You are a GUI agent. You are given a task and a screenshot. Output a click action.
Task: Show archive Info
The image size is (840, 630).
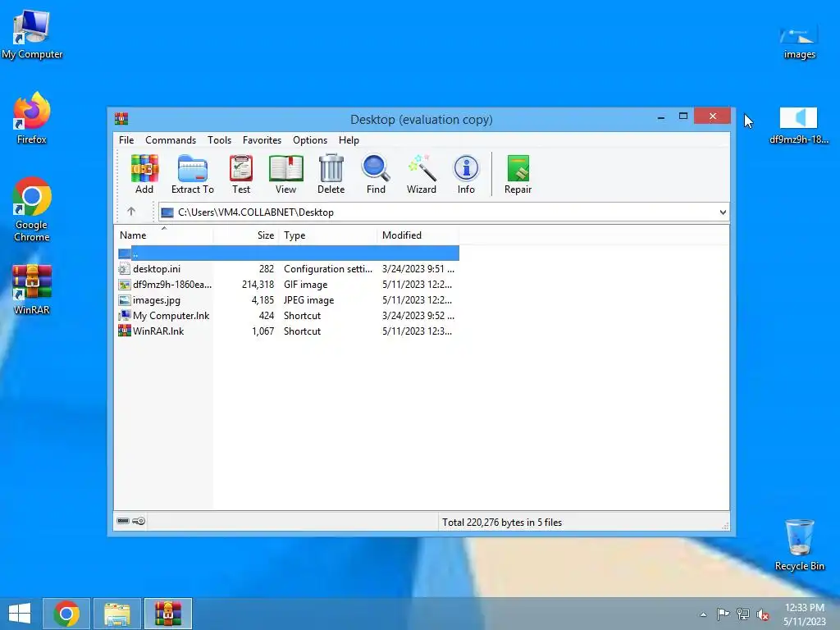coord(466,174)
